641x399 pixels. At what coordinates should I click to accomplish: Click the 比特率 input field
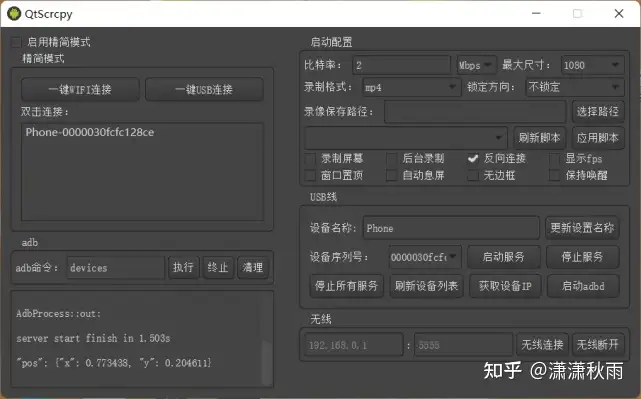(x=401, y=65)
